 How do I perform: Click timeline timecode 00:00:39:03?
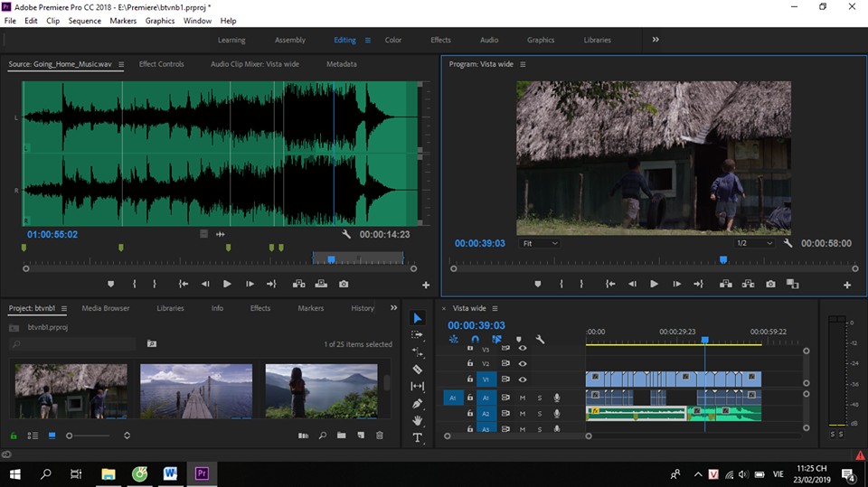[x=476, y=325]
